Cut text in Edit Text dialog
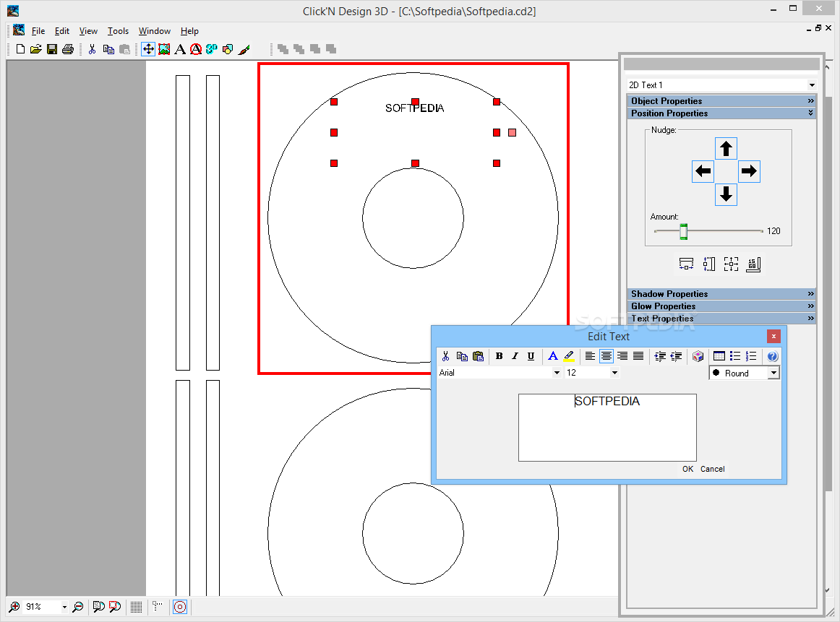 click(x=446, y=356)
